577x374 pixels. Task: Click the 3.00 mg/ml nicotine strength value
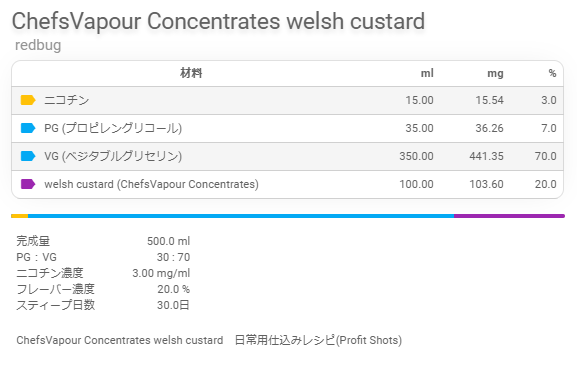pyautogui.click(x=161, y=273)
